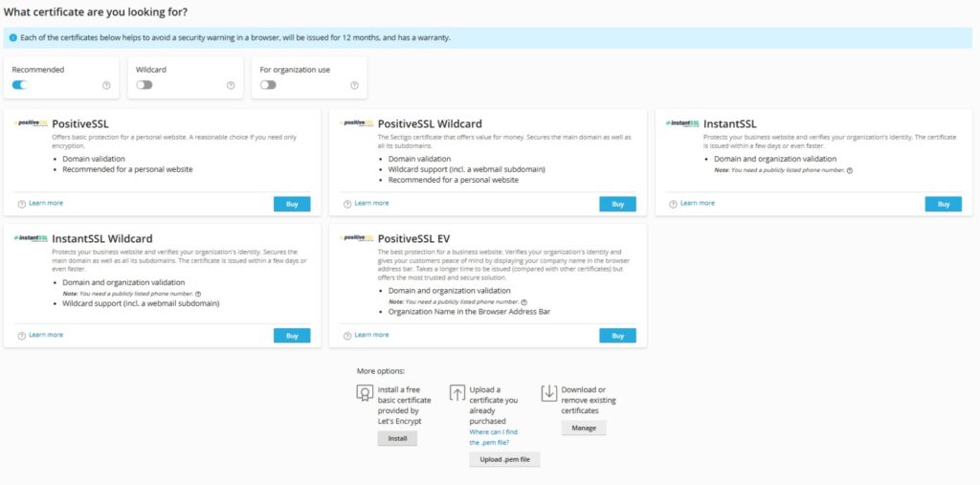Open Learn more for PositiveSSL EV

(371, 335)
